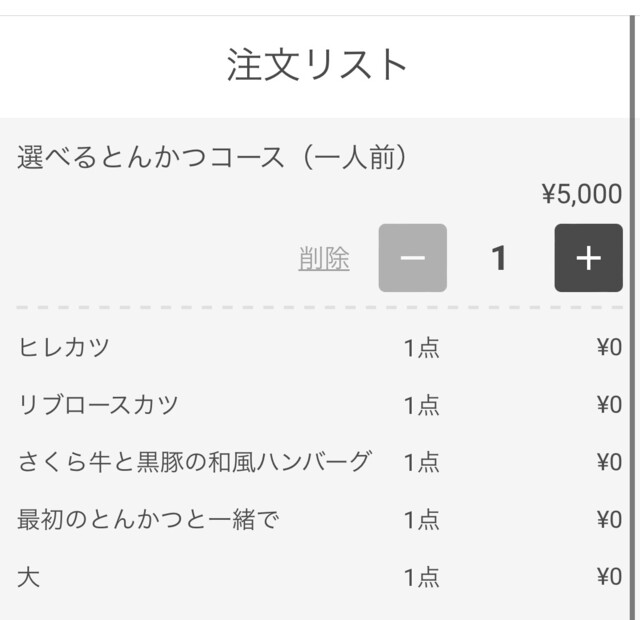640x620 pixels.
Task: Click the ¥0 price of ヒレカツ
Action: click(x=608, y=348)
